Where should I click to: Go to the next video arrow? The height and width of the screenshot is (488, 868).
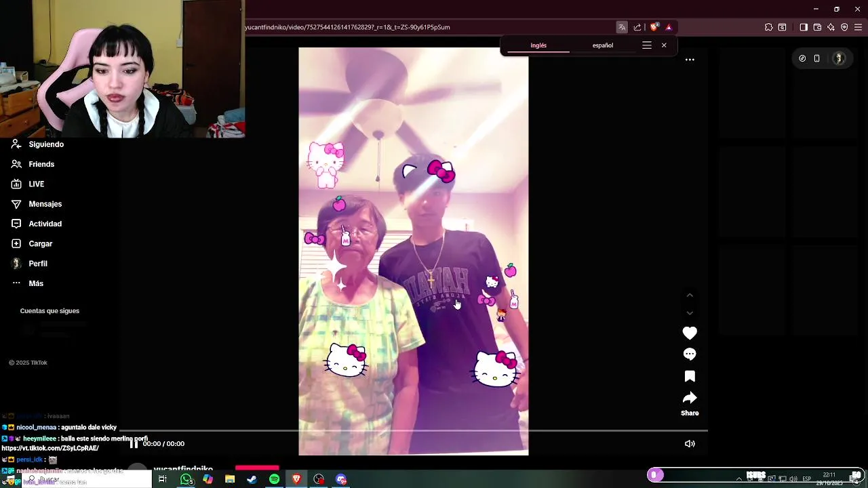[x=690, y=313]
